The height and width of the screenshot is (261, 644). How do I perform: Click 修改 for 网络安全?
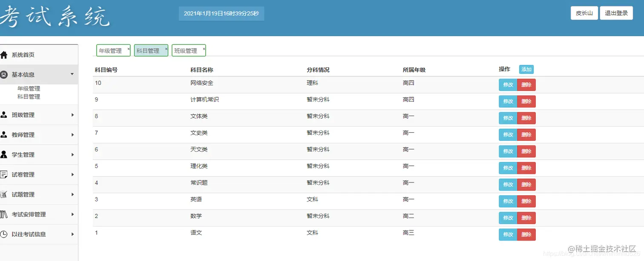coord(508,85)
